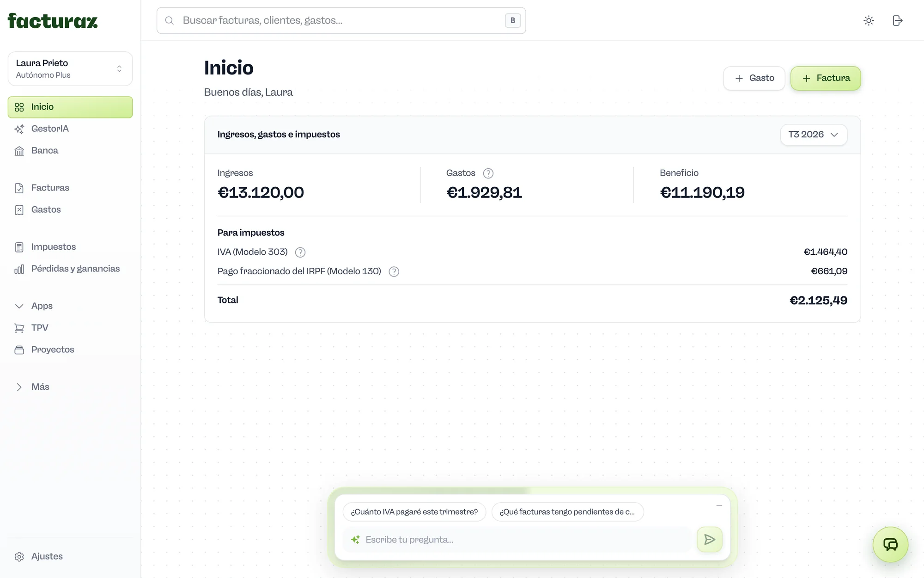Open the account switcher for Laura Prieto

click(x=70, y=68)
